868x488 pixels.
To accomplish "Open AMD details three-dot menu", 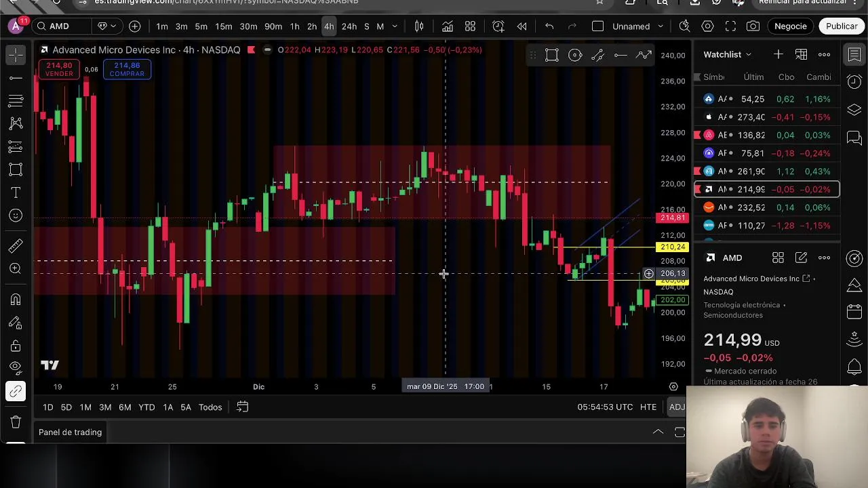I will click(824, 258).
